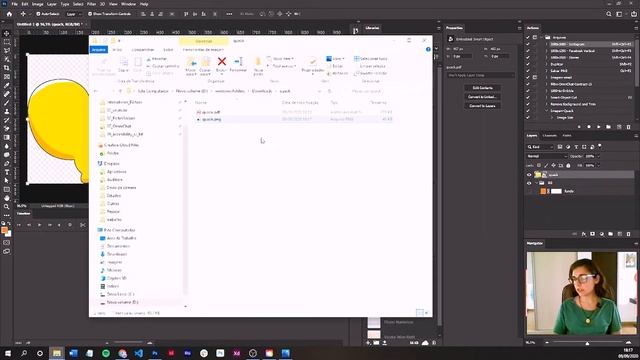Expand the Image Size action step
The height and width of the screenshot is (360, 640).
click(552, 118)
